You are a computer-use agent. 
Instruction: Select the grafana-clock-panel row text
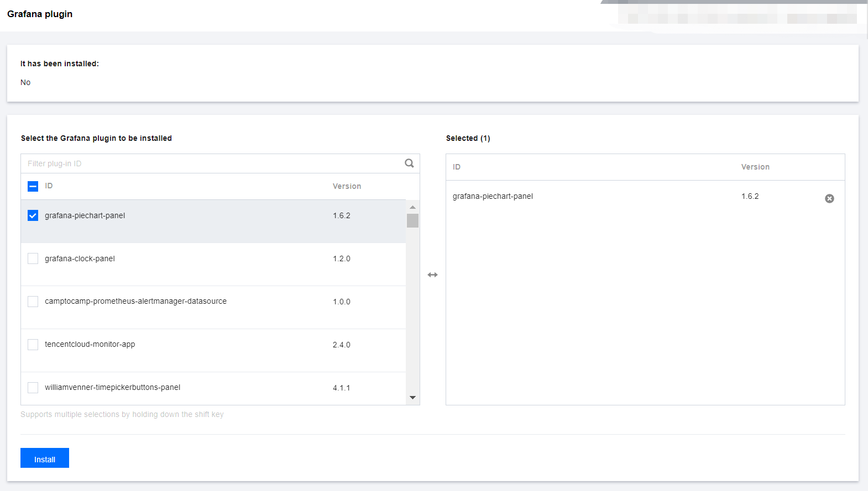[x=80, y=258]
